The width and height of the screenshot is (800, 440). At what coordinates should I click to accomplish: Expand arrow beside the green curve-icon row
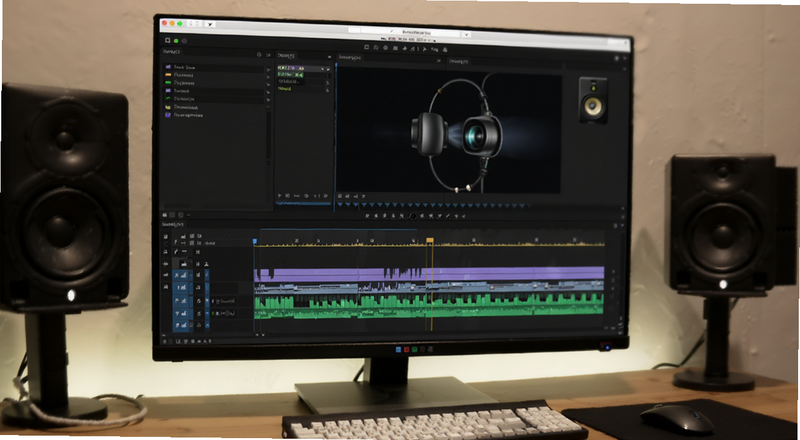pos(268,101)
